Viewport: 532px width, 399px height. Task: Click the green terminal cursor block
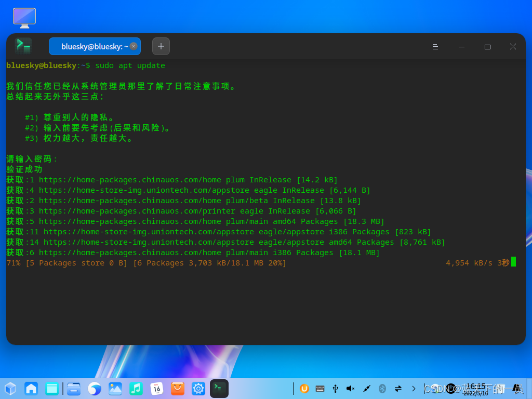(x=513, y=262)
